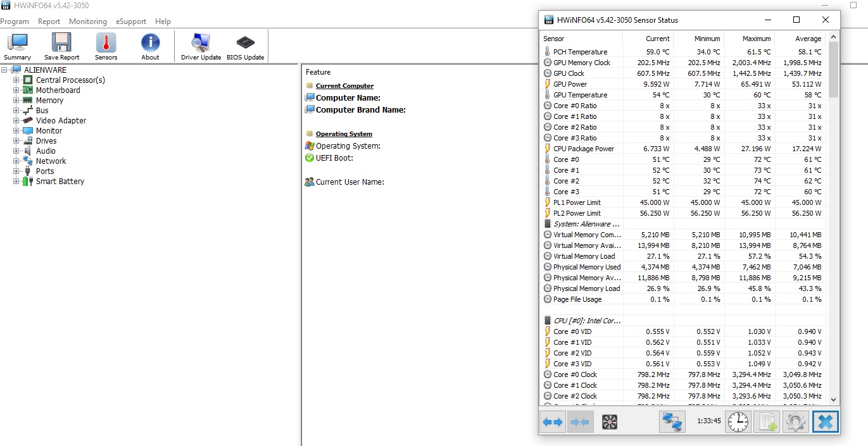Image resolution: width=868 pixels, height=446 pixels.
Task: Select the CPU Package Power row
Action: click(684, 149)
